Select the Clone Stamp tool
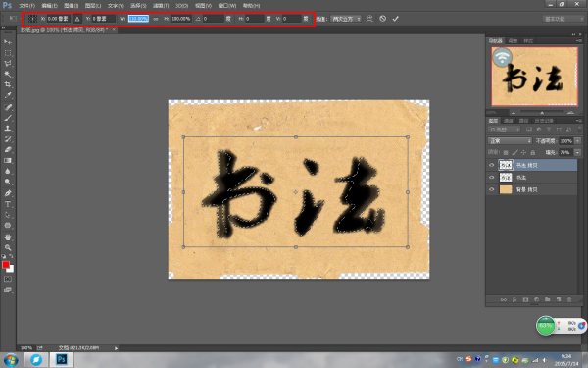Viewport: 588px width, 368px height. tap(8, 128)
